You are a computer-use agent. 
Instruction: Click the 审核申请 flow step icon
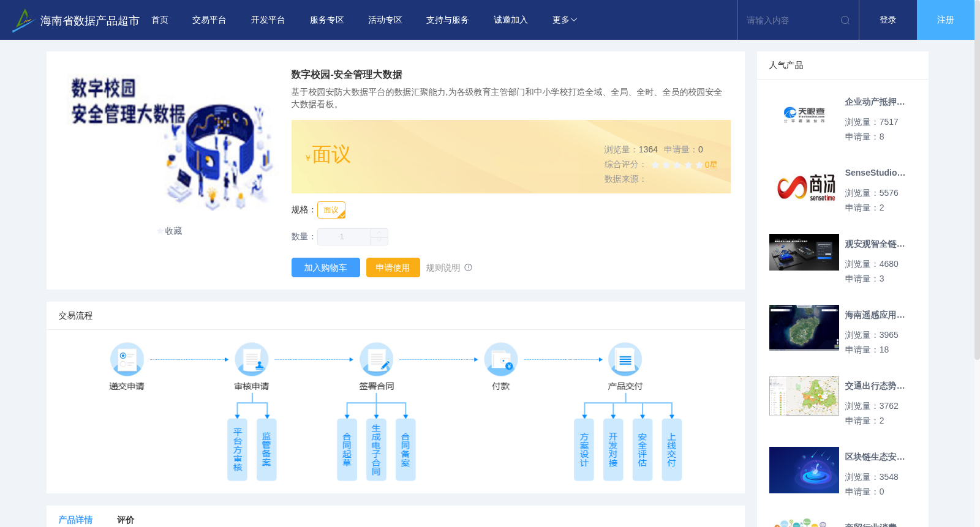252,359
